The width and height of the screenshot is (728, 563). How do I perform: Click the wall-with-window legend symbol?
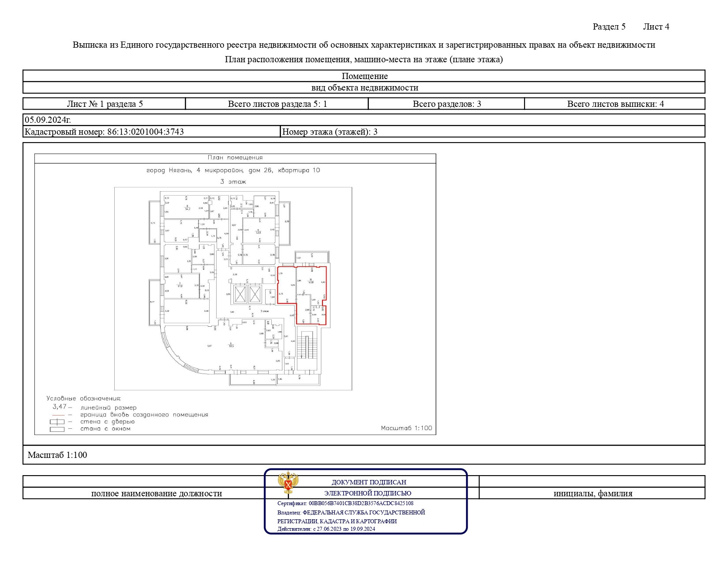point(57,429)
